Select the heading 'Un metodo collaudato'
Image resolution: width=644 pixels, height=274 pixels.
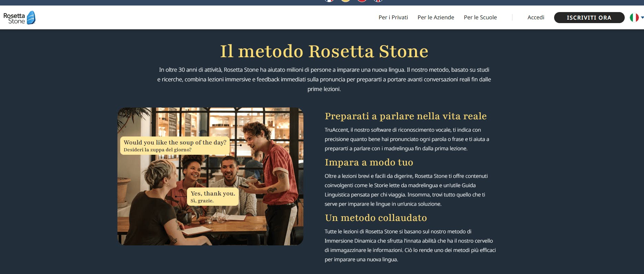tap(376, 218)
